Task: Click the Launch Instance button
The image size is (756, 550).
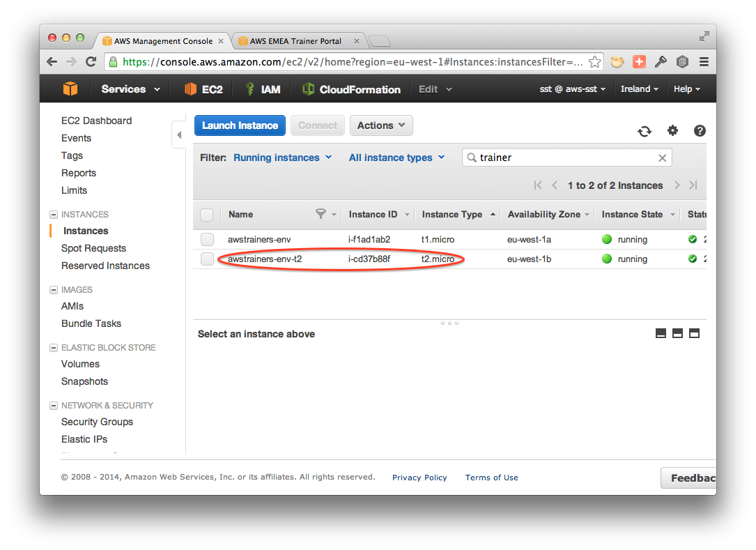Action: [x=240, y=125]
